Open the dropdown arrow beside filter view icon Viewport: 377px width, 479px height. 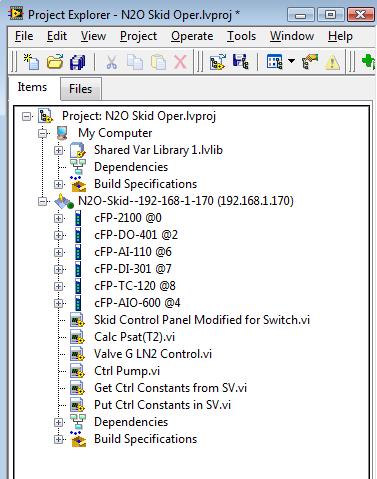point(291,61)
